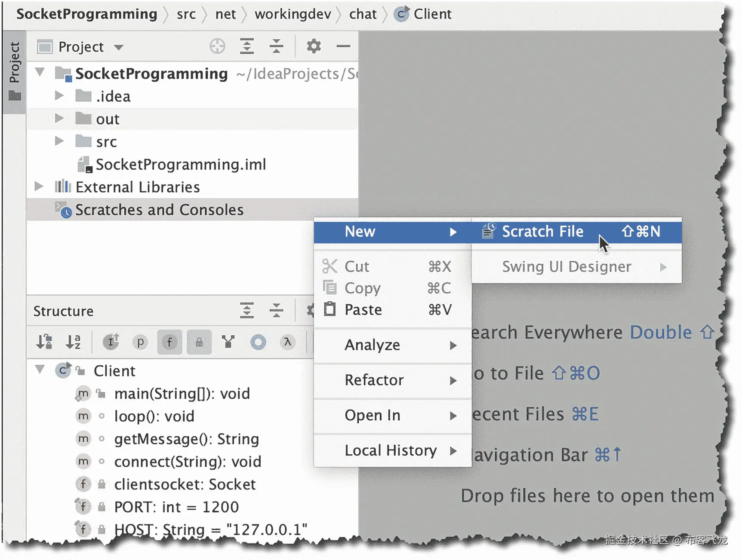Expand the External Libraries arrow
Screen dimensions: 742x560
(39, 186)
